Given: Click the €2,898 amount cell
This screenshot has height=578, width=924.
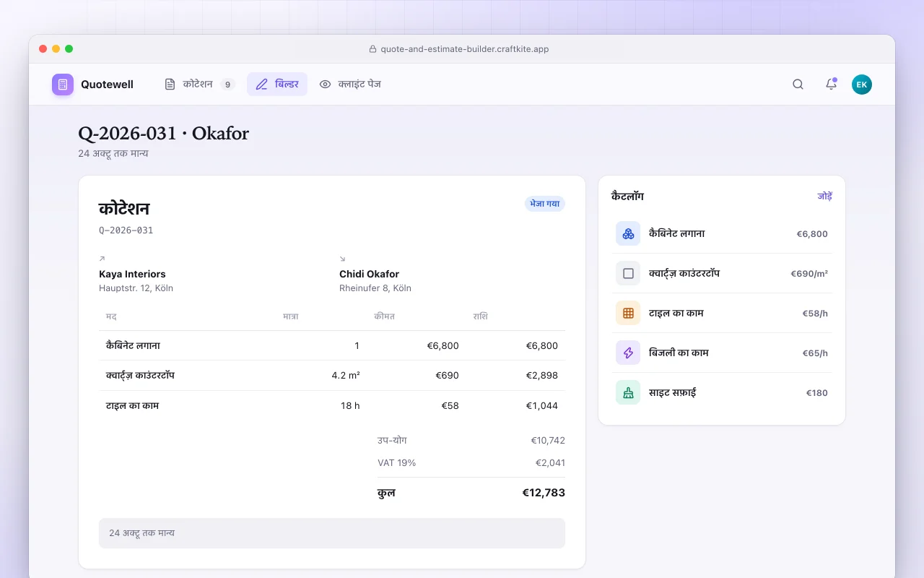Looking at the screenshot, I should tap(542, 376).
